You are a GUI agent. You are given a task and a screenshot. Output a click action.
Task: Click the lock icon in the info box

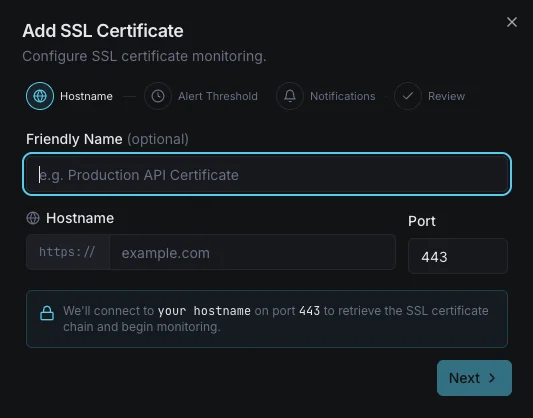click(47, 313)
